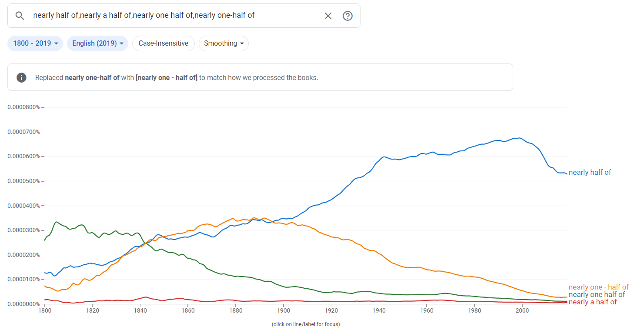Click inside the ngram search input field
The image size is (644, 330).
(x=174, y=16)
